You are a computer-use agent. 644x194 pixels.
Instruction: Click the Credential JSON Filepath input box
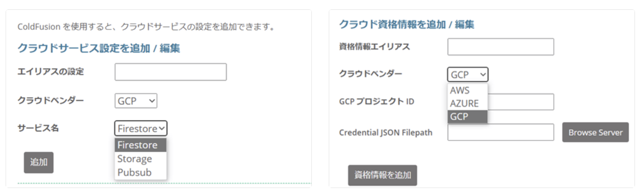tap(500, 132)
